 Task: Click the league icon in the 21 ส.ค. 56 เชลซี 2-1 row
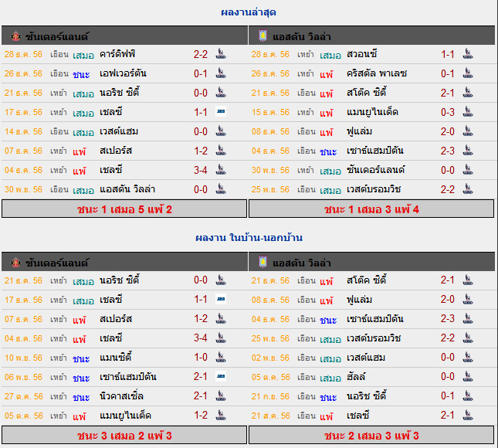pyautogui.click(x=468, y=416)
